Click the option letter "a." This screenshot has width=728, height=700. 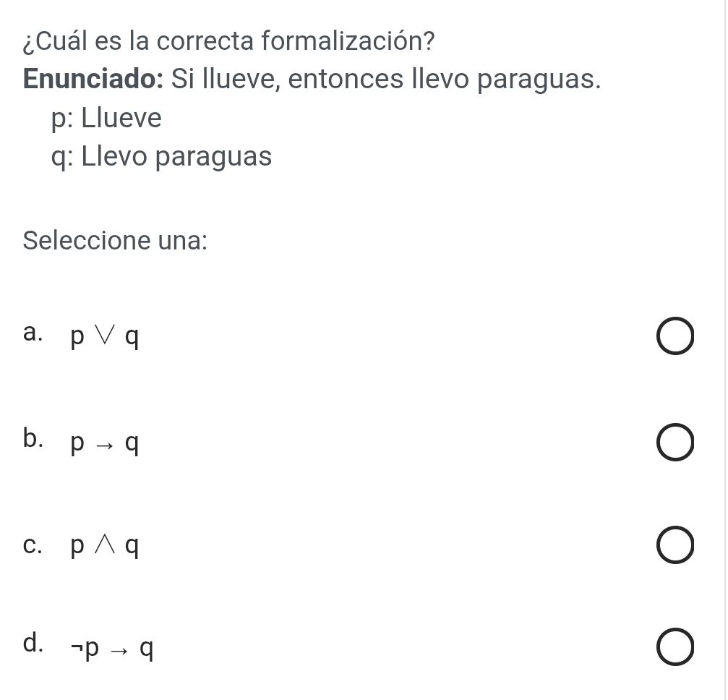pyautogui.click(x=33, y=333)
